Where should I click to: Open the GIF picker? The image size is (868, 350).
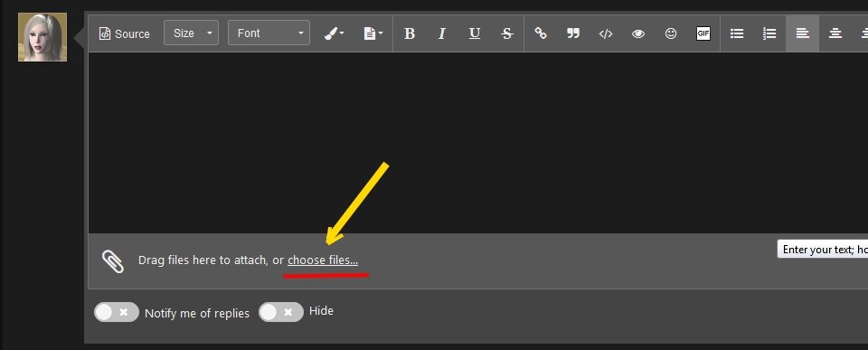point(703,33)
